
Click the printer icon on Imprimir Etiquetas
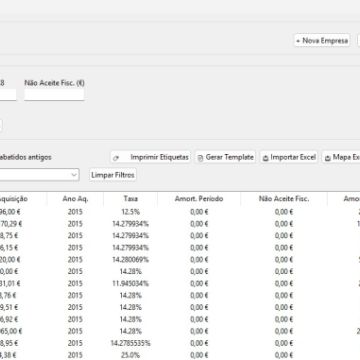point(116,158)
